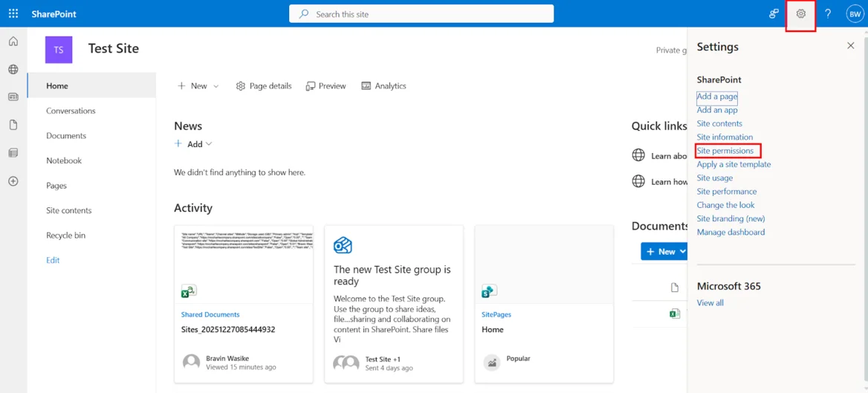Click the Home page title on the SitePages card
The image size is (868, 393).
pos(493,329)
